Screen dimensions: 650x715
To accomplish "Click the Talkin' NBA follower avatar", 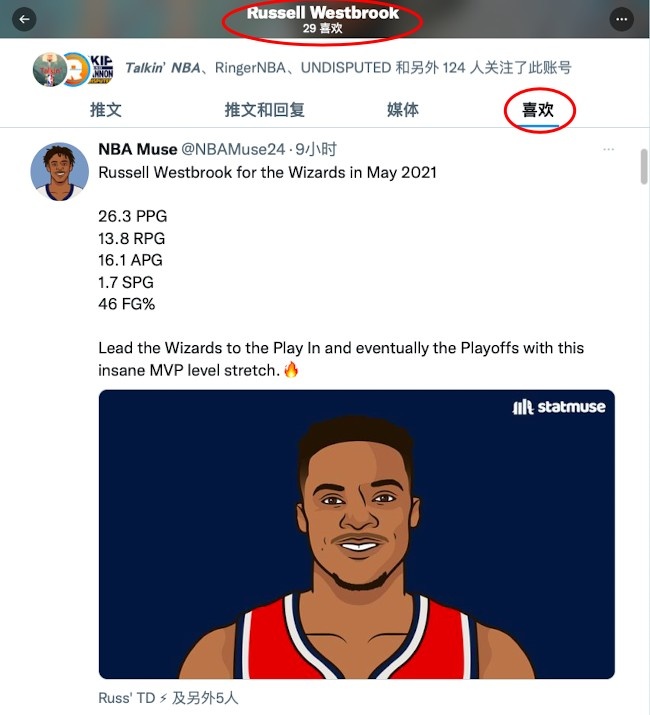I will [x=50, y=70].
